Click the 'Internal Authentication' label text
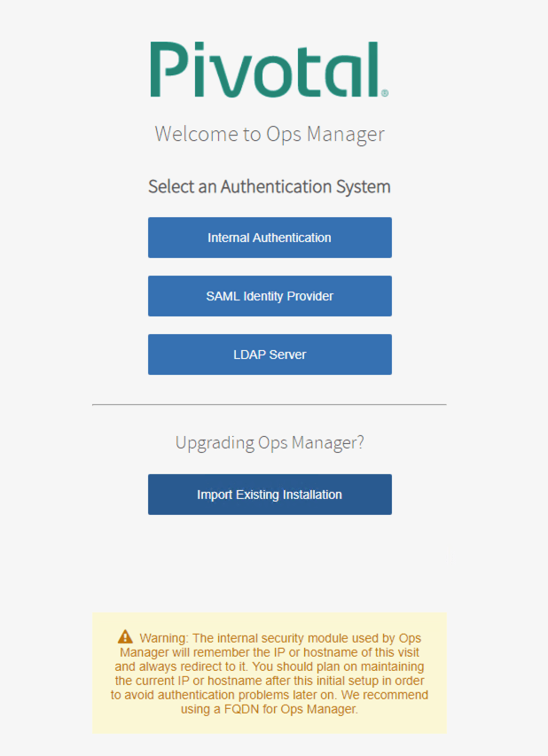Image resolution: width=548 pixels, height=756 pixels. (x=270, y=238)
